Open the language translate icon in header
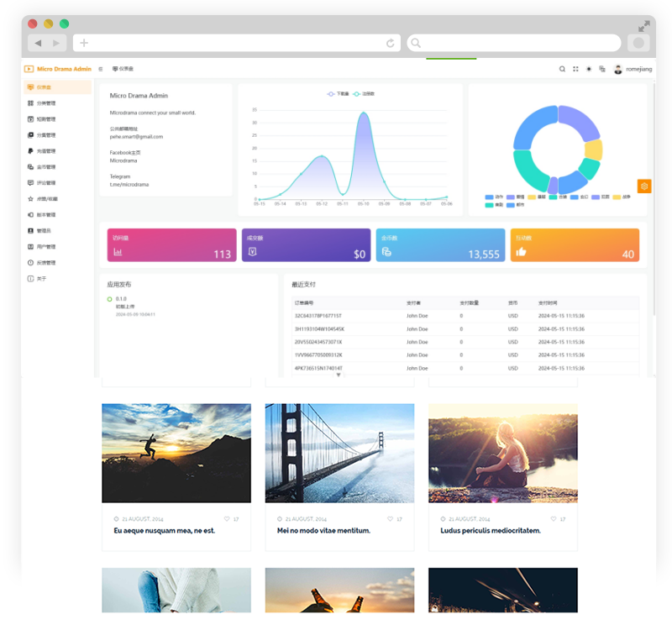 click(602, 69)
